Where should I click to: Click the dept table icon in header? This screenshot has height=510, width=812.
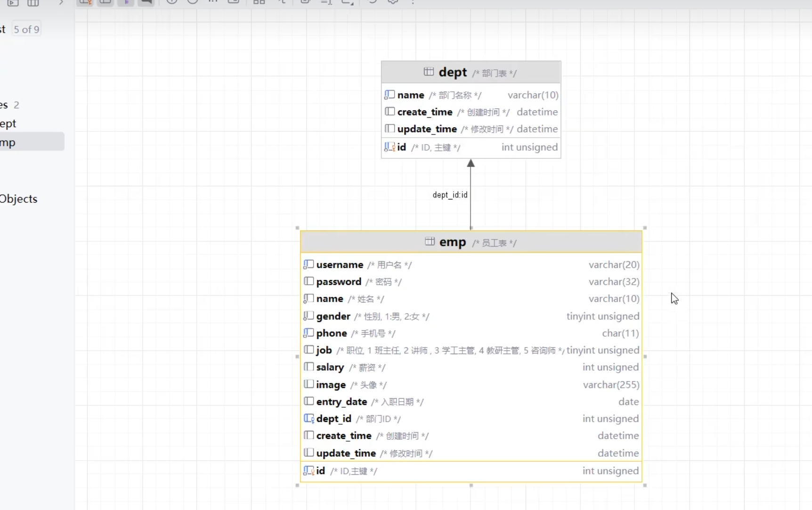[428, 72]
